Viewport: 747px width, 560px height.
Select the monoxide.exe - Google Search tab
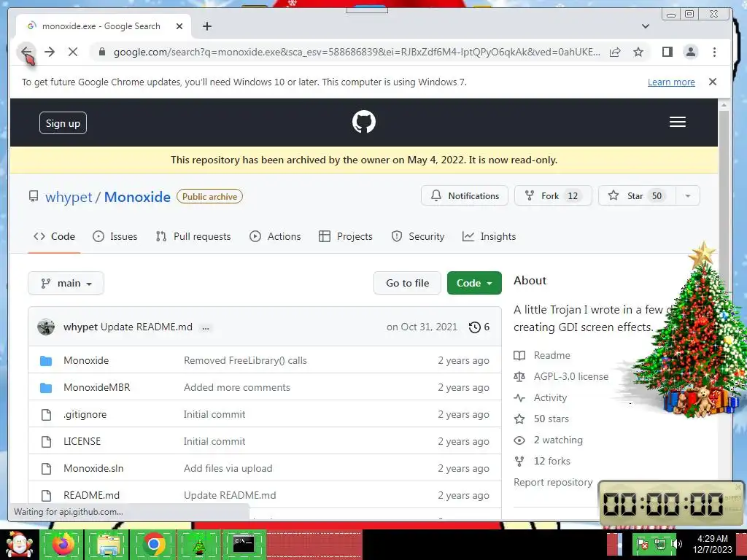pos(104,26)
